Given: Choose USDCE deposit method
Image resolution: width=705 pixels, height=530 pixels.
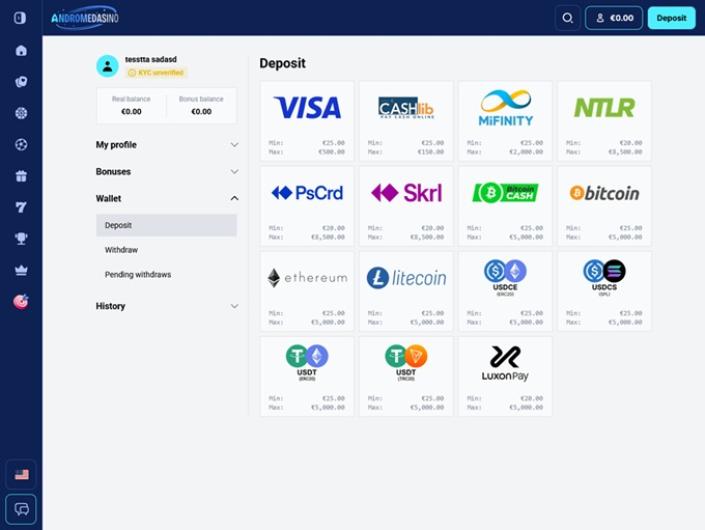Looking at the screenshot, I should [505, 291].
